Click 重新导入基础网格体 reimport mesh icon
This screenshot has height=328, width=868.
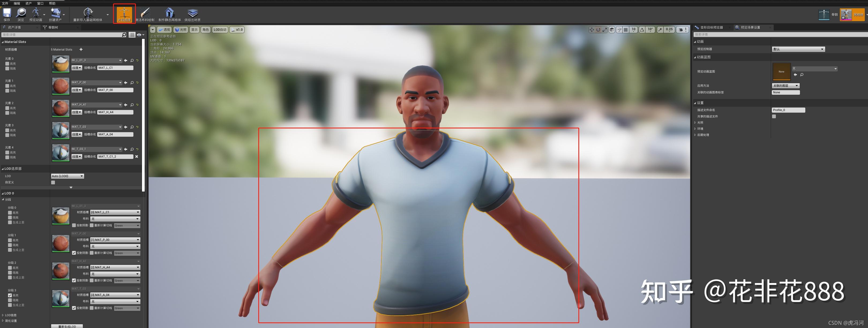(88, 14)
